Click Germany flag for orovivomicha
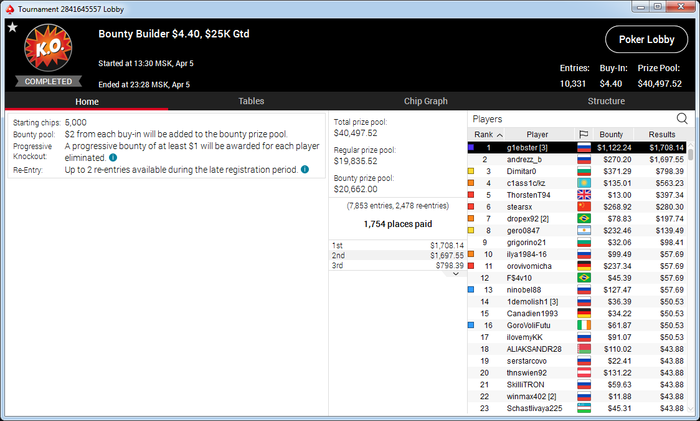 coord(583,266)
